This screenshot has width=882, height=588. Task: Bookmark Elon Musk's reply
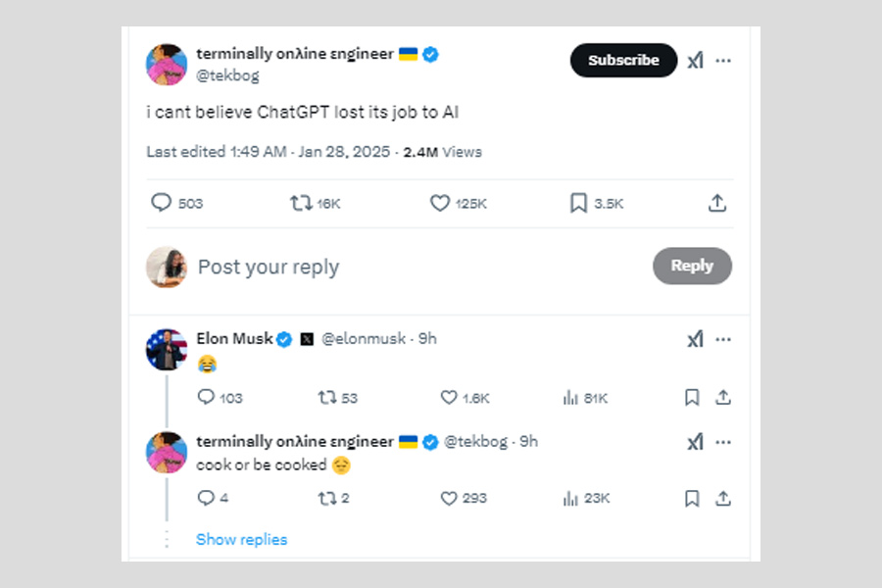[x=692, y=397]
